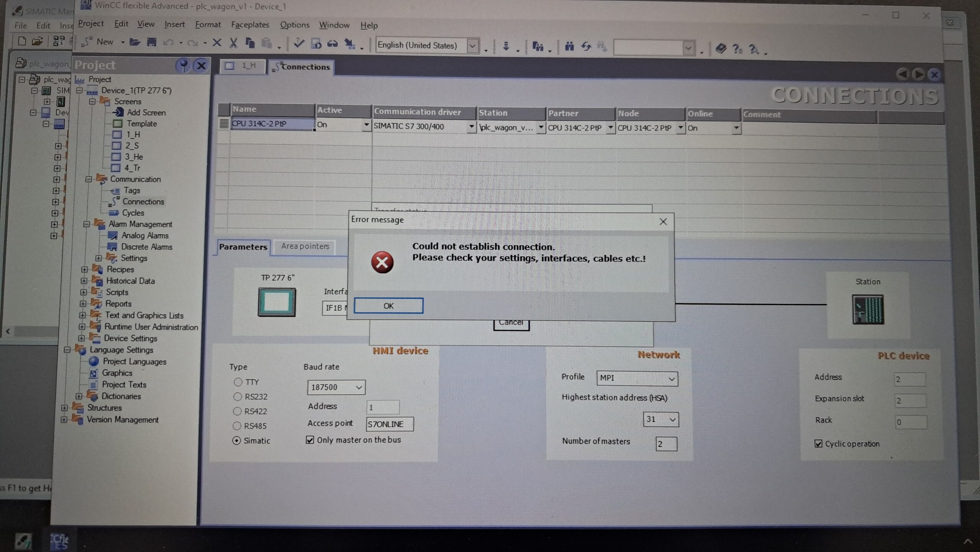Toggle the Cyclic operation checkbox
This screenshot has width=980, height=552.
(x=818, y=444)
